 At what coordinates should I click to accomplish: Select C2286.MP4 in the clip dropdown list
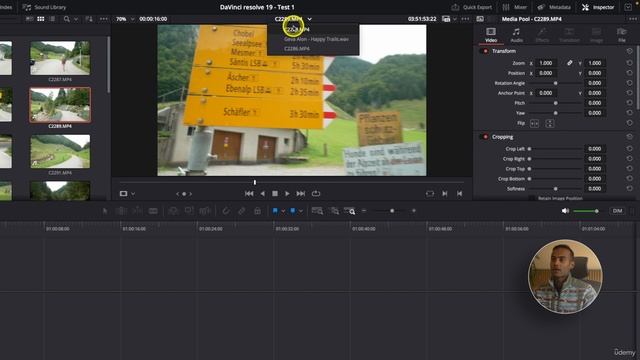[297, 49]
